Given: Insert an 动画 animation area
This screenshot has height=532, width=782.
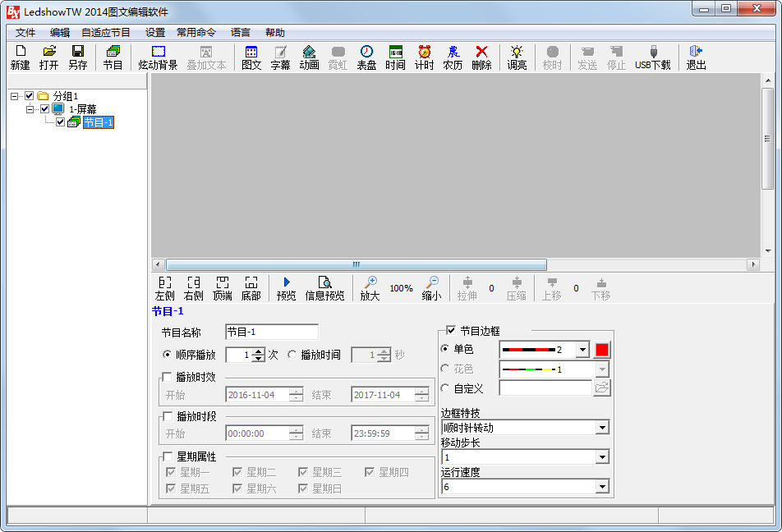Looking at the screenshot, I should click(309, 57).
